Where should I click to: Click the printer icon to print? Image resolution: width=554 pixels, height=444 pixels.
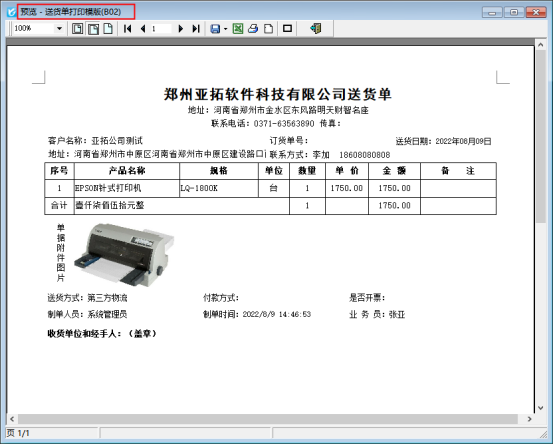[253, 29]
